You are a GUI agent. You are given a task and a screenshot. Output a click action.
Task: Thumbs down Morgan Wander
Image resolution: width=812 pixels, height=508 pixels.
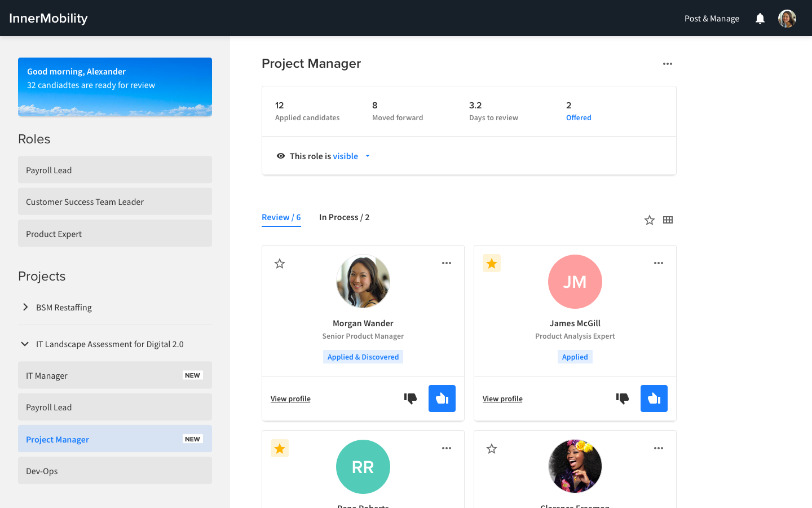[x=411, y=398]
